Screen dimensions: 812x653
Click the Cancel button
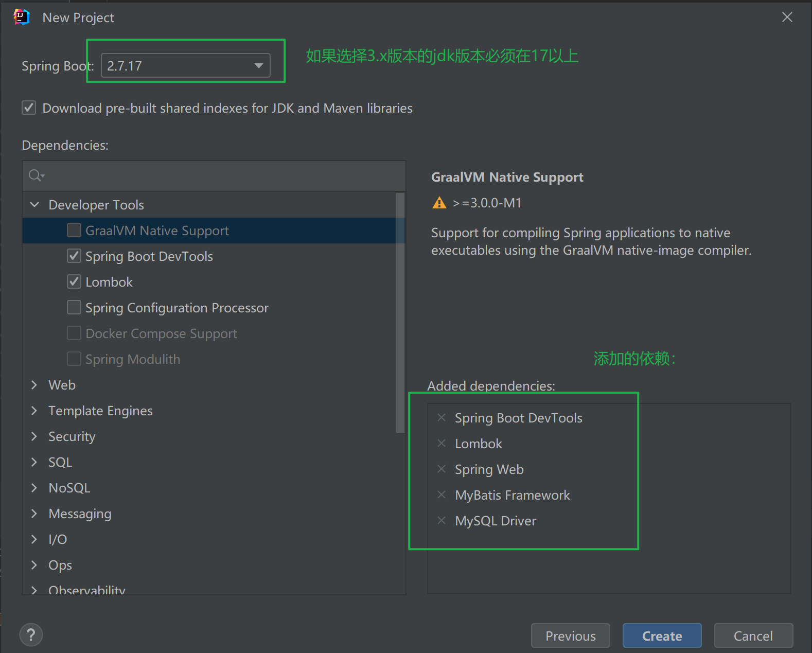click(x=753, y=636)
